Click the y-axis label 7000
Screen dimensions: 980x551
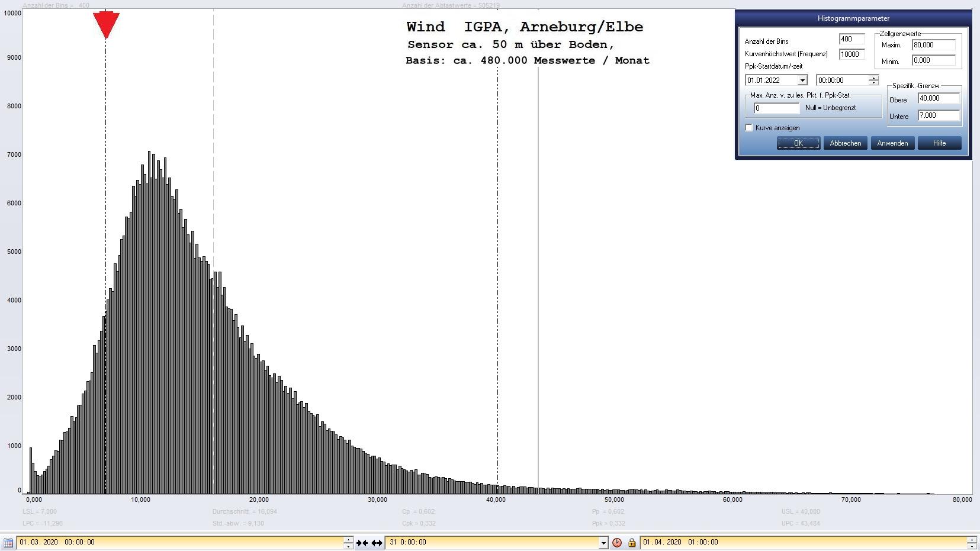tap(14, 154)
